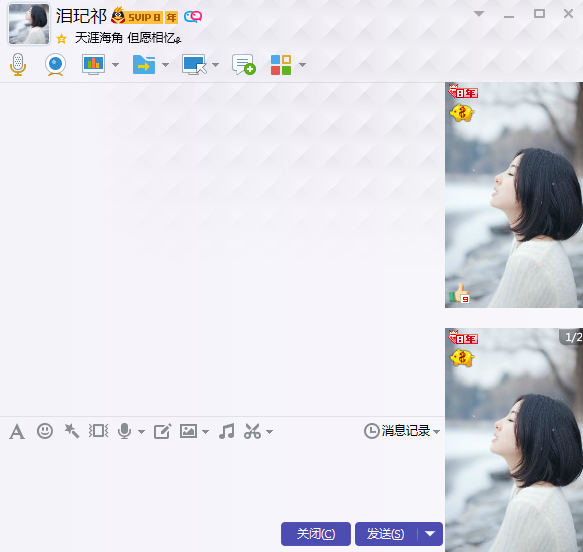Toggle the star special-care marker

61,38
